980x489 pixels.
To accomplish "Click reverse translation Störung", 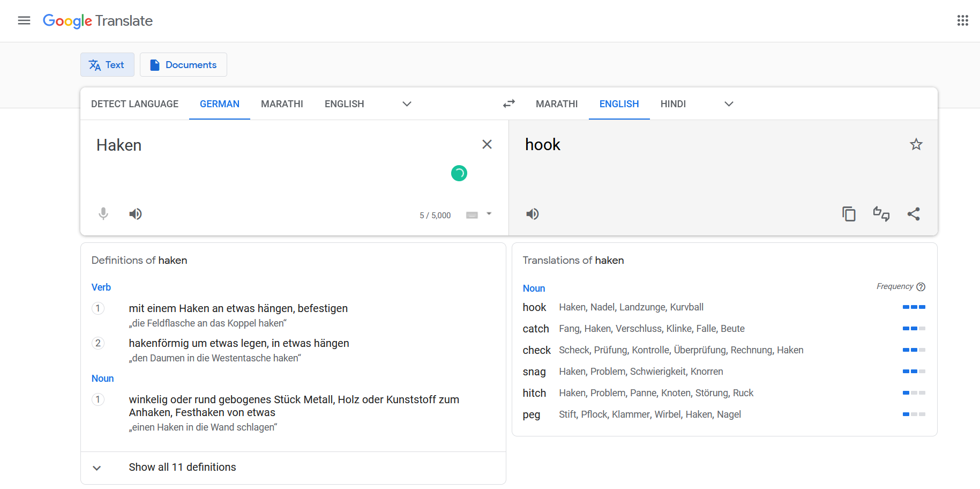I will [712, 393].
